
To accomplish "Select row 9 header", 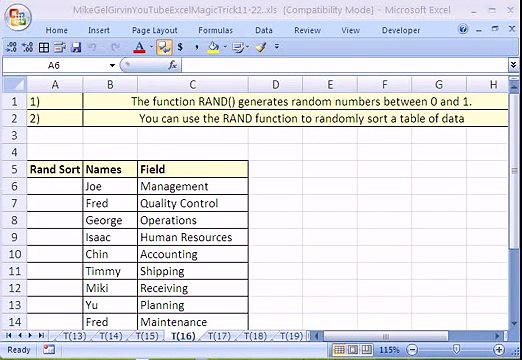I will pos(14,237).
